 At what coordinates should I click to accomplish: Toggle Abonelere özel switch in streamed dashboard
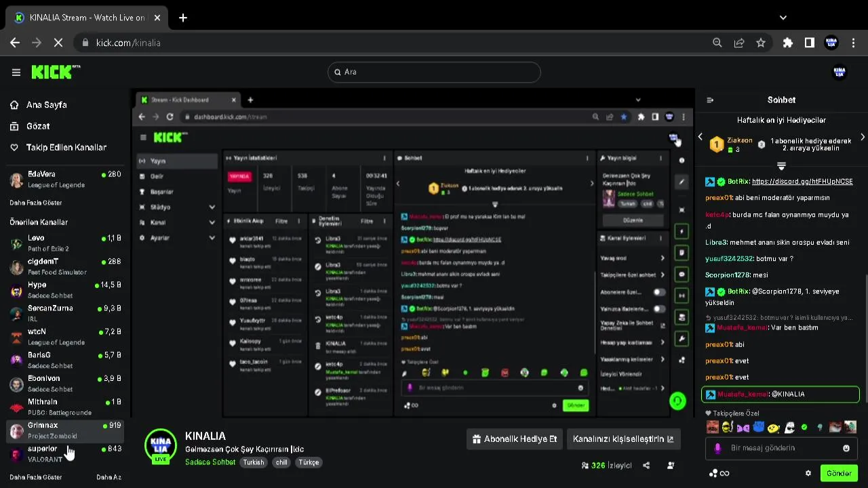tap(658, 292)
